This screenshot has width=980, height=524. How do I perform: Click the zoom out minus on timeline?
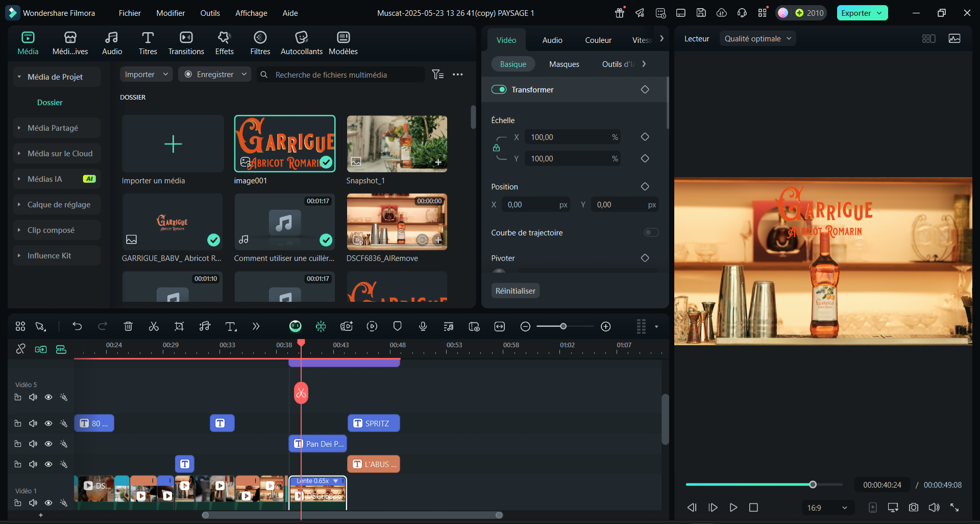pos(525,326)
